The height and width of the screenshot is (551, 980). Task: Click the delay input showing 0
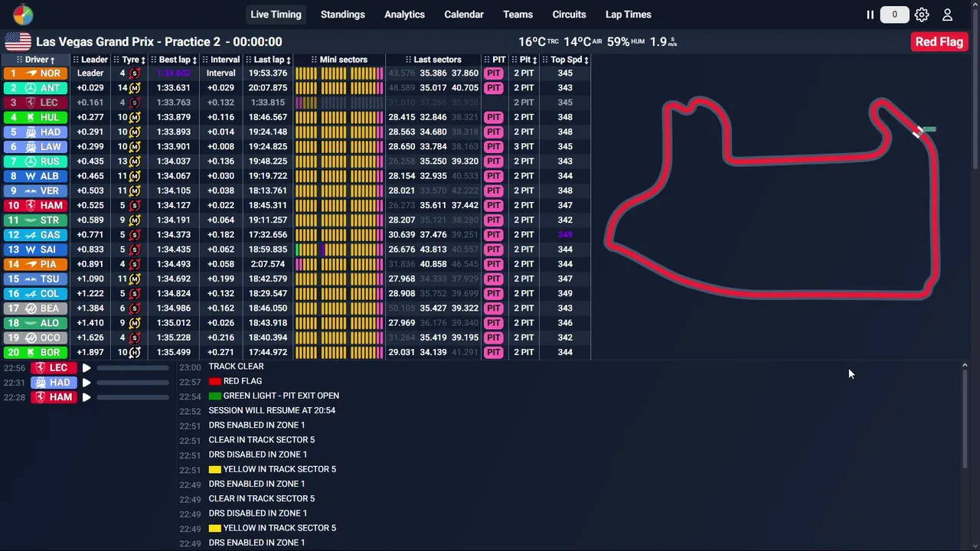pos(894,15)
